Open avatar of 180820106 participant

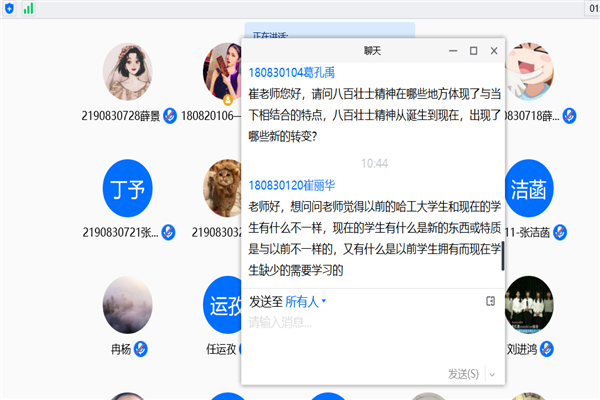tap(223, 72)
